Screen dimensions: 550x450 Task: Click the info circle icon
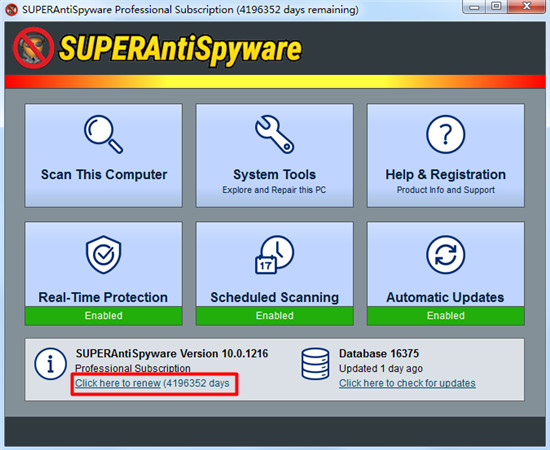[51, 364]
